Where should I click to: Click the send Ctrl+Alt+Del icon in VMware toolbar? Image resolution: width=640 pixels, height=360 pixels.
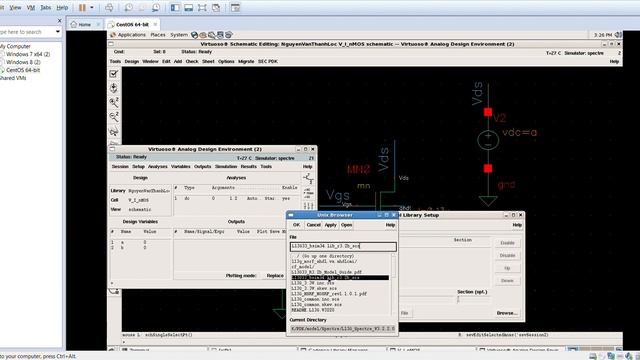click(x=109, y=7)
